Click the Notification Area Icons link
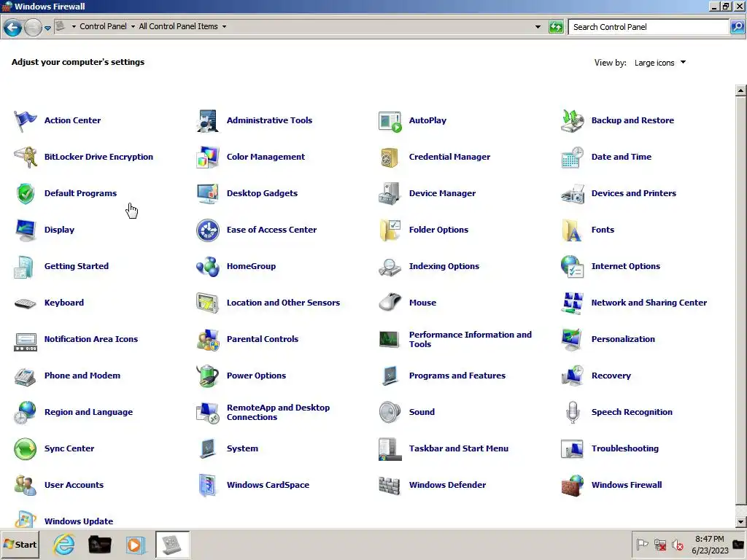 (x=91, y=339)
